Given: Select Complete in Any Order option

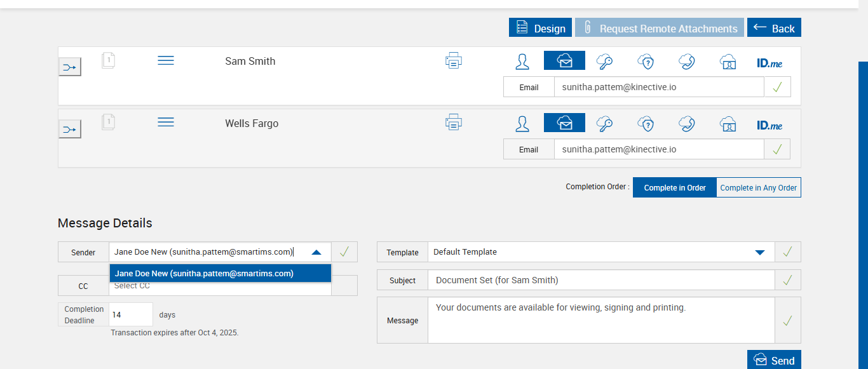Looking at the screenshot, I should pos(758,188).
